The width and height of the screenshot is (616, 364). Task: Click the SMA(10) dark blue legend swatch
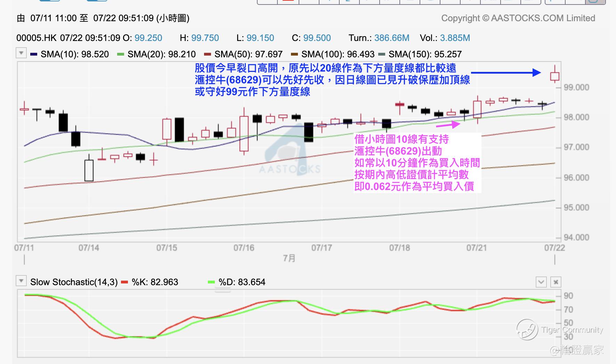(x=34, y=55)
